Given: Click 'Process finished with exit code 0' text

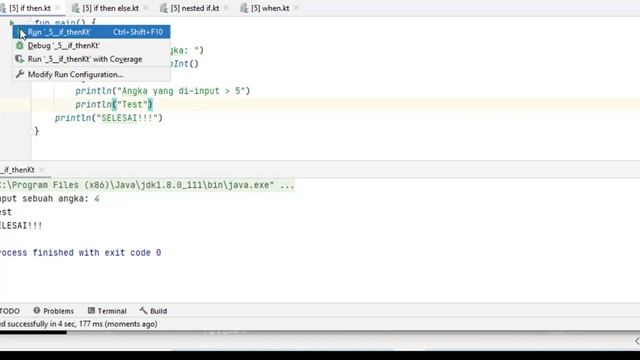Looking at the screenshot, I should 80,253.
